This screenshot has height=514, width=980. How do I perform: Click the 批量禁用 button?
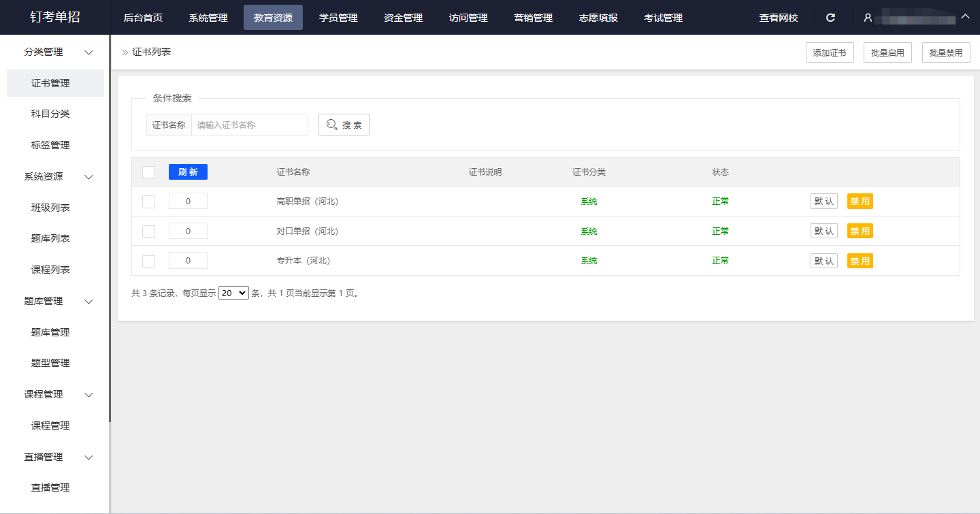[946, 53]
